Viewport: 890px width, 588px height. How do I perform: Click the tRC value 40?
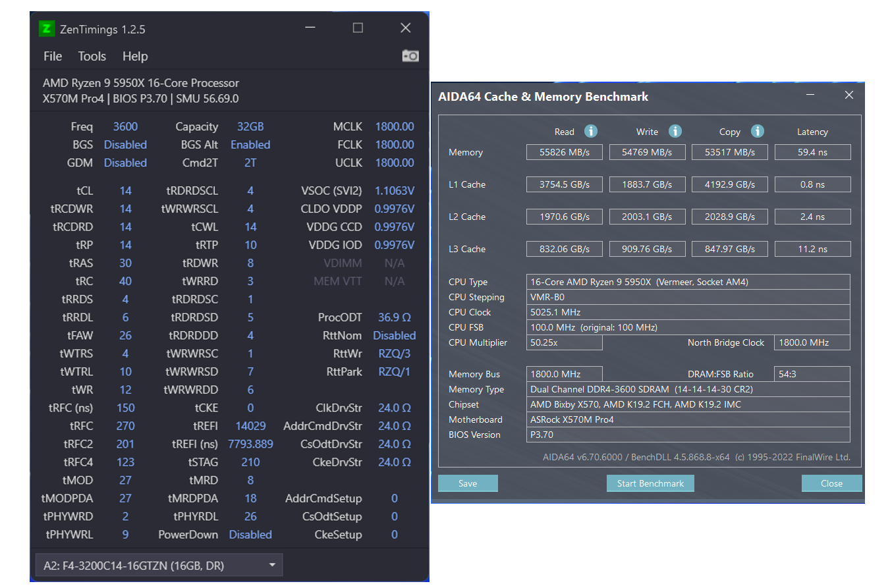click(125, 281)
